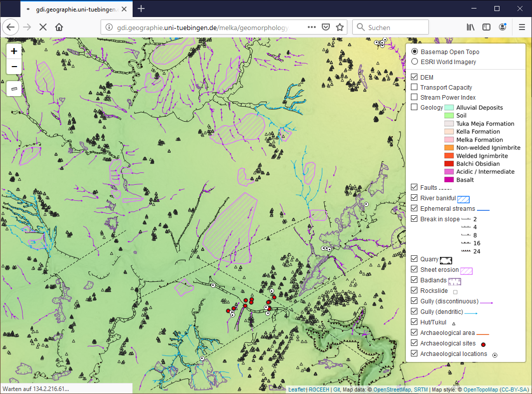This screenshot has width=532, height=394.
Task: Uncheck the DEM layer
Action: click(414, 77)
